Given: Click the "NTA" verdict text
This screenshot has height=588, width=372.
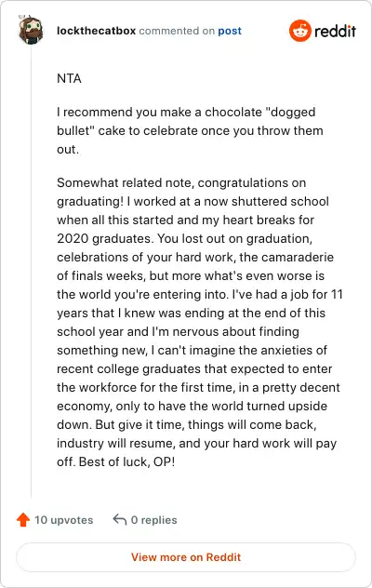Looking at the screenshot, I should pos(69,78).
